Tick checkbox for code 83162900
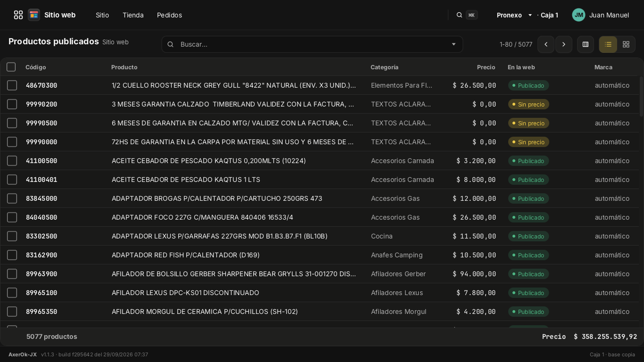The height and width of the screenshot is (362, 644). tap(12, 255)
